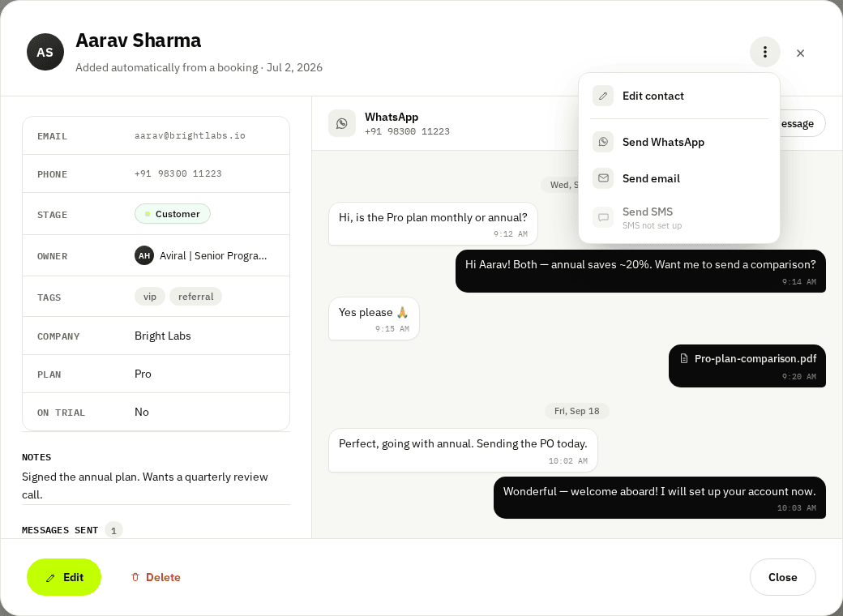Image resolution: width=843 pixels, height=616 pixels.
Task: Click the AH owner avatar
Action: pos(144,256)
